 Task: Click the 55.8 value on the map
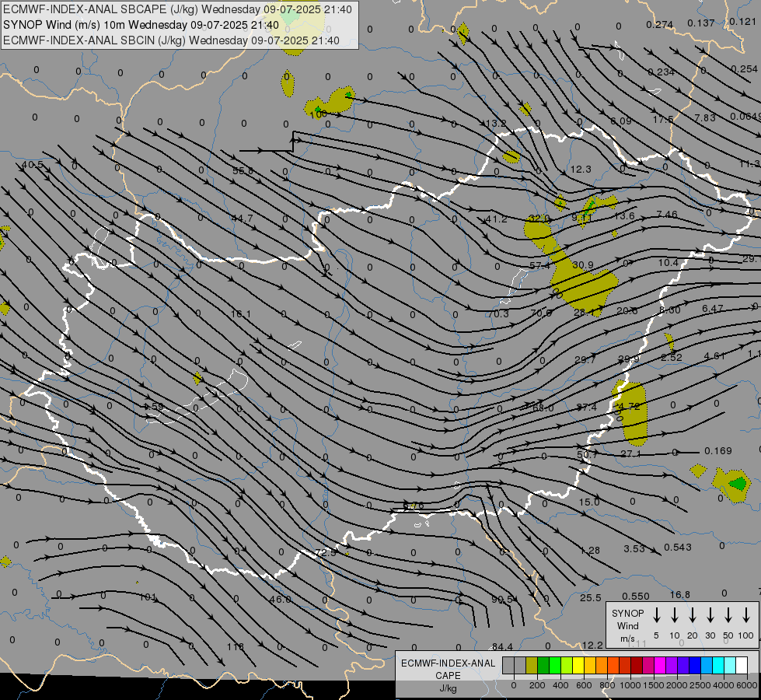(243, 170)
